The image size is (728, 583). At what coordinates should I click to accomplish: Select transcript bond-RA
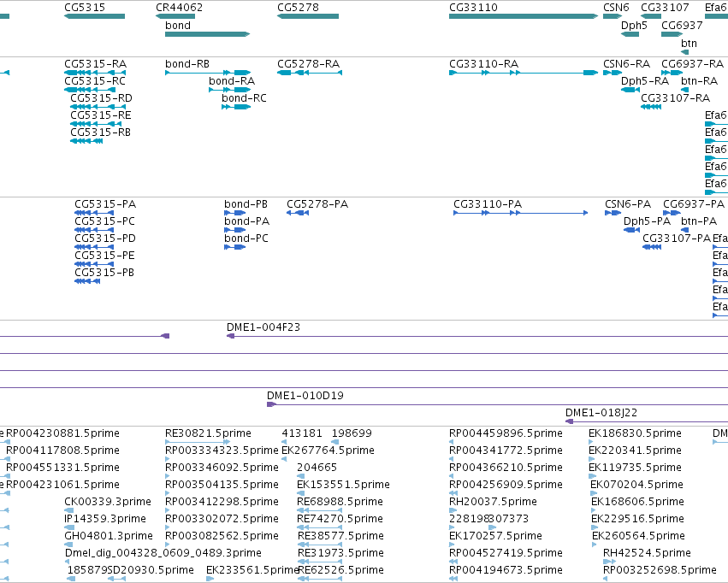[230, 90]
